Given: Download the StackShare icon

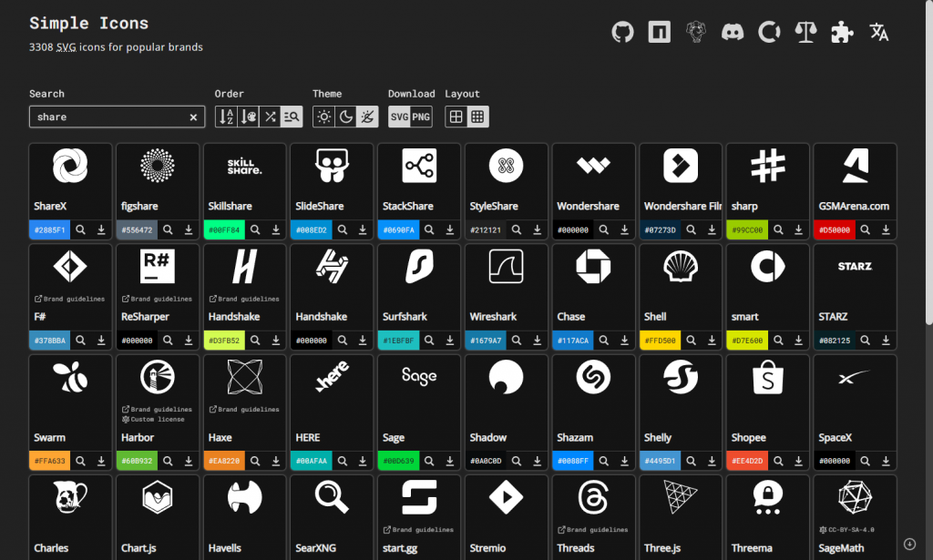Looking at the screenshot, I should (450, 229).
